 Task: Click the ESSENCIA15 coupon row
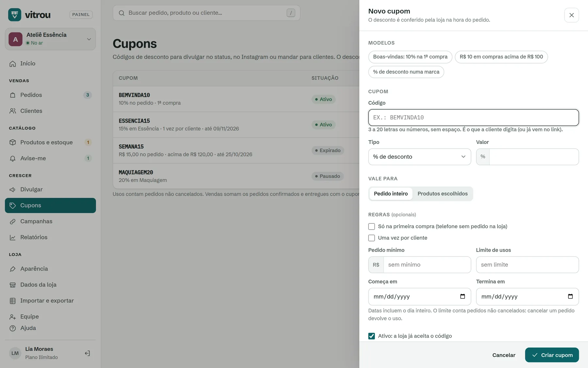236,125
